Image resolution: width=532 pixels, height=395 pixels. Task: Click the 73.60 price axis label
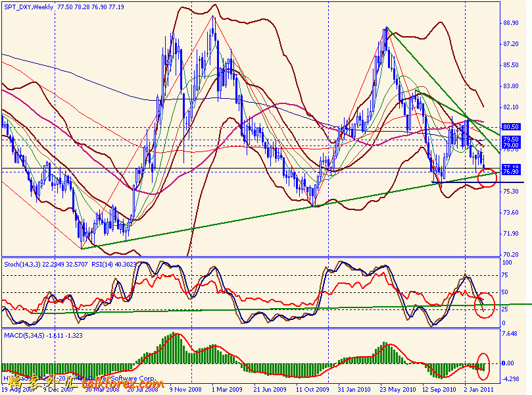pos(510,212)
